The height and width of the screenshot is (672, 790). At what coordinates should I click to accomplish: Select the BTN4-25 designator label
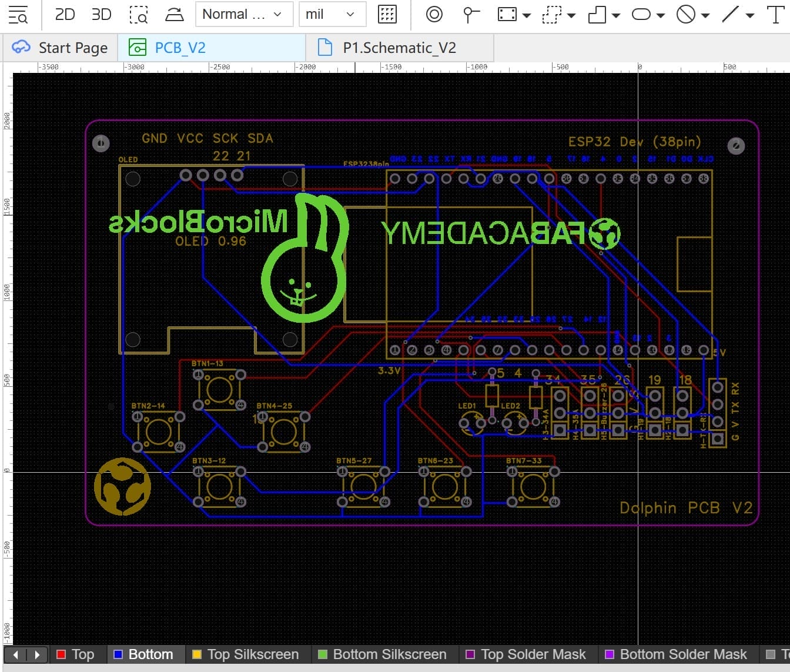pyautogui.click(x=275, y=406)
